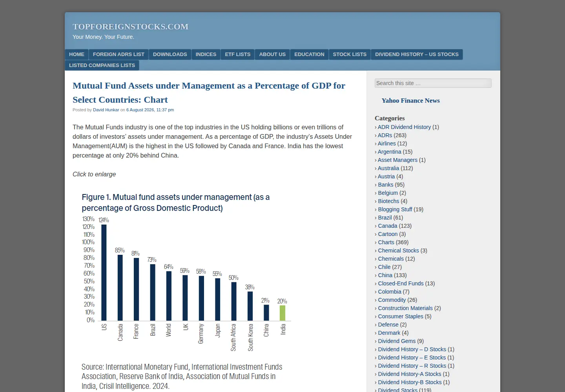View Construction Materials category
The width and height of the screenshot is (565, 392).
[x=405, y=308]
